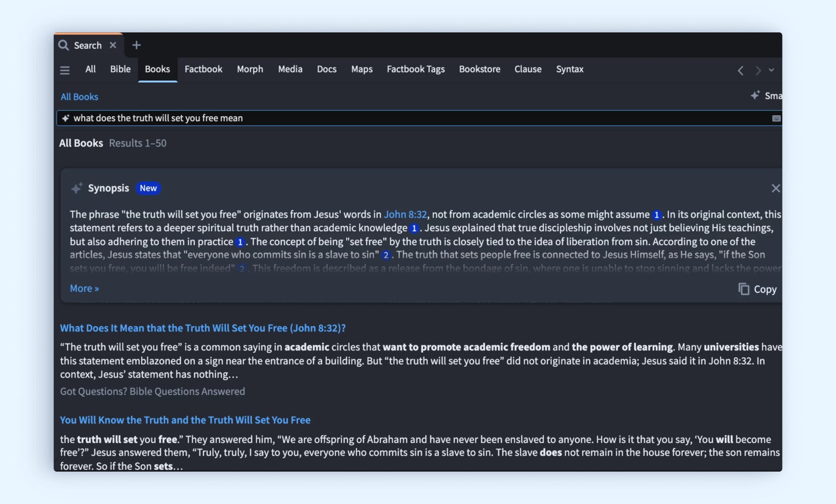Close the Search tab
The width and height of the screenshot is (836, 504).
point(113,45)
